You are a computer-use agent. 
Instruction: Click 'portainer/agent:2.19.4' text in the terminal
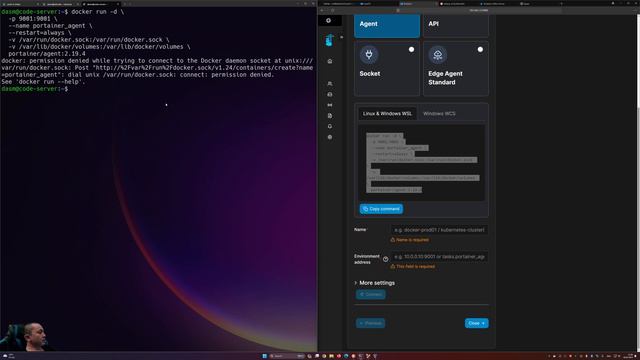click(x=47, y=53)
